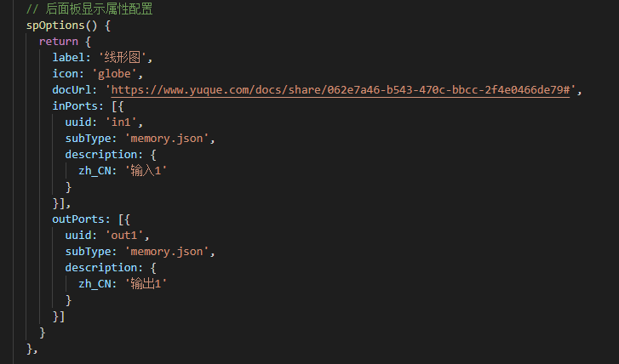Image resolution: width=619 pixels, height=364 pixels.
Task: Click the '输入1' string value
Action: pos(145,171)
